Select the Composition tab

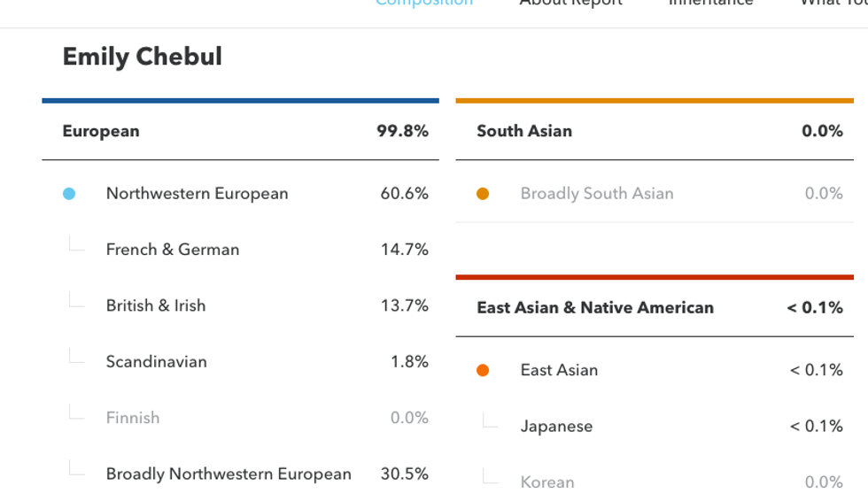click(424, 4)
